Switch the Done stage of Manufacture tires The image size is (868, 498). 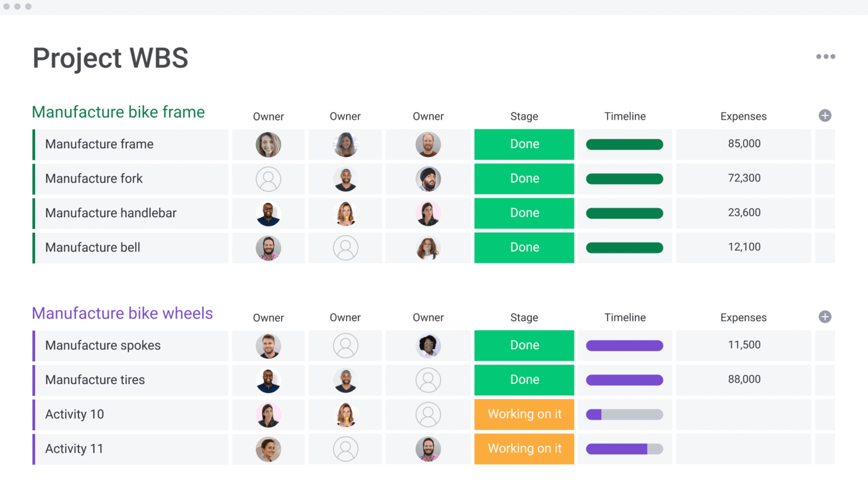(524, 379)
